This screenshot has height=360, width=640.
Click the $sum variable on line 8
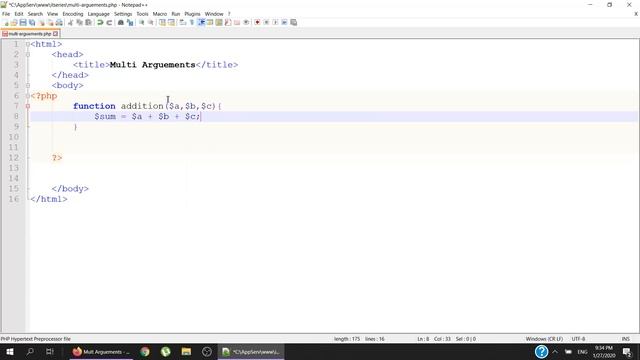105,116
